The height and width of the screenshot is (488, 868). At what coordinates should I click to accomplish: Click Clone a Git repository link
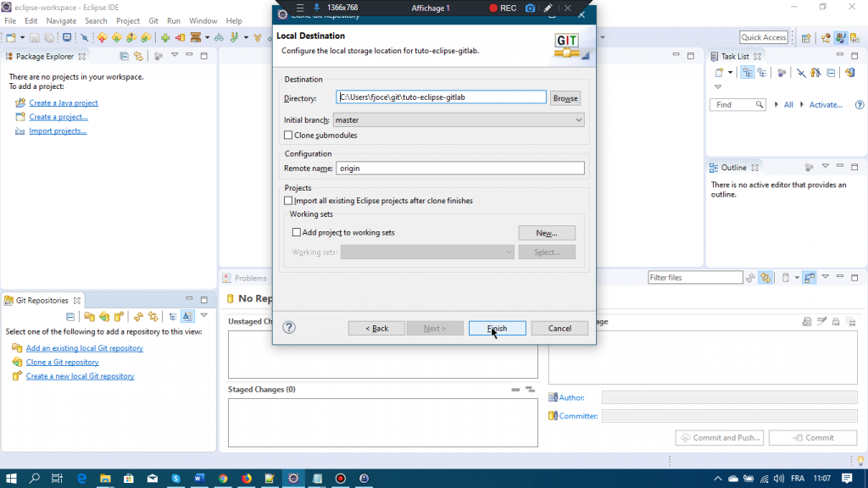tap(63, 362)
